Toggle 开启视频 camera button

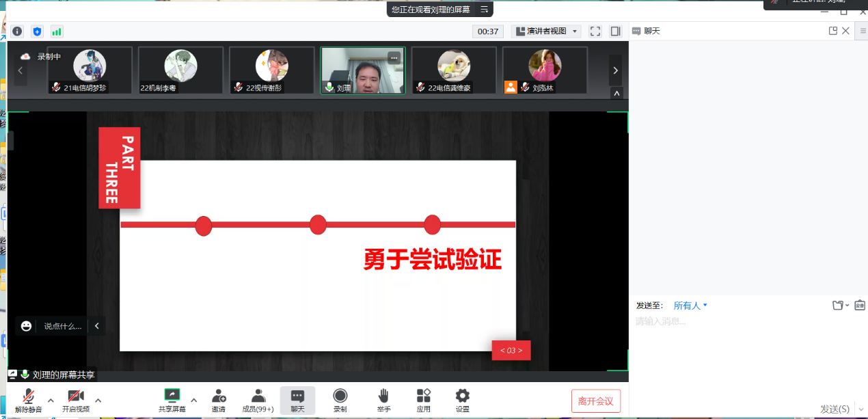76,400
